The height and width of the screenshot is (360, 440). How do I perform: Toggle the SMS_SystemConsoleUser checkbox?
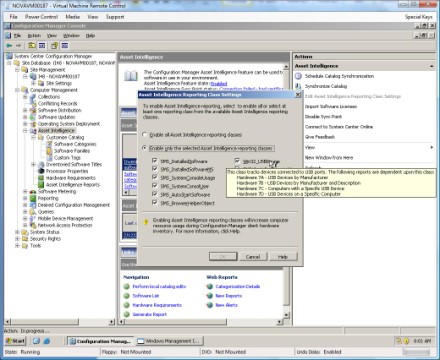click(154, 186)
